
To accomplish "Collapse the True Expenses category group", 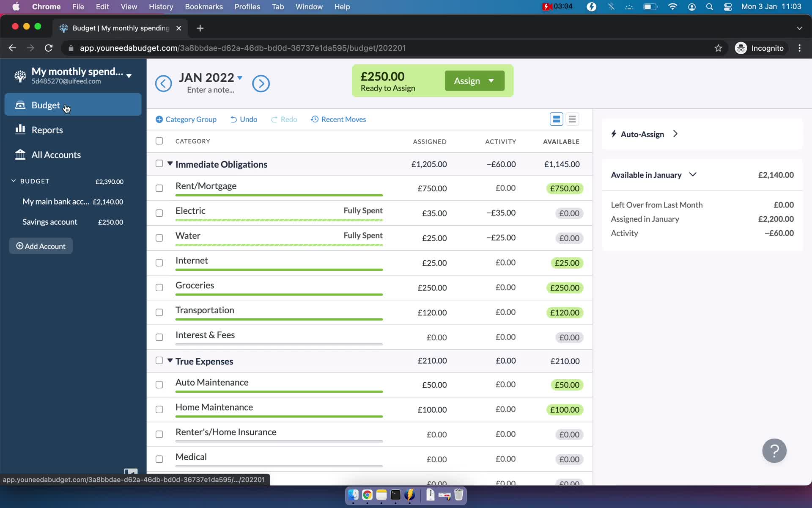I will click(x=170, y=361).
